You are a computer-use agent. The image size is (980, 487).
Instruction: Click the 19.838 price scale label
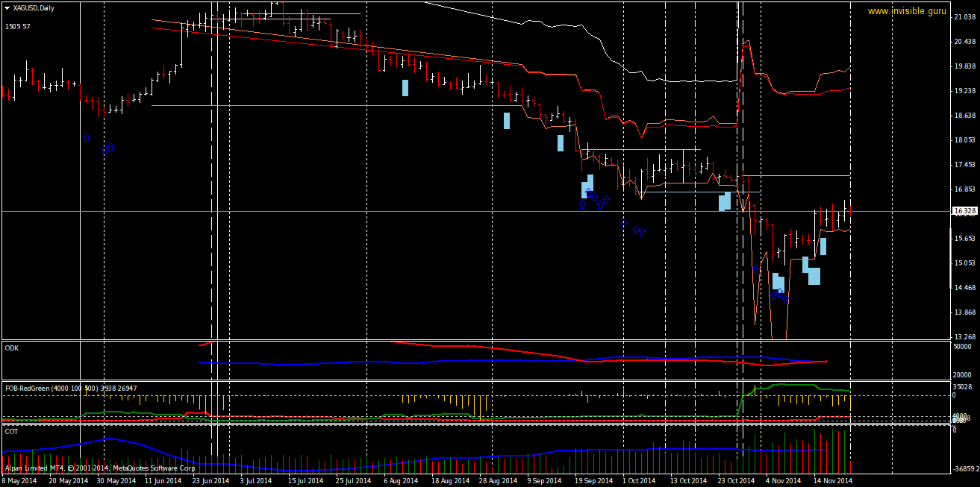point(965,66)
